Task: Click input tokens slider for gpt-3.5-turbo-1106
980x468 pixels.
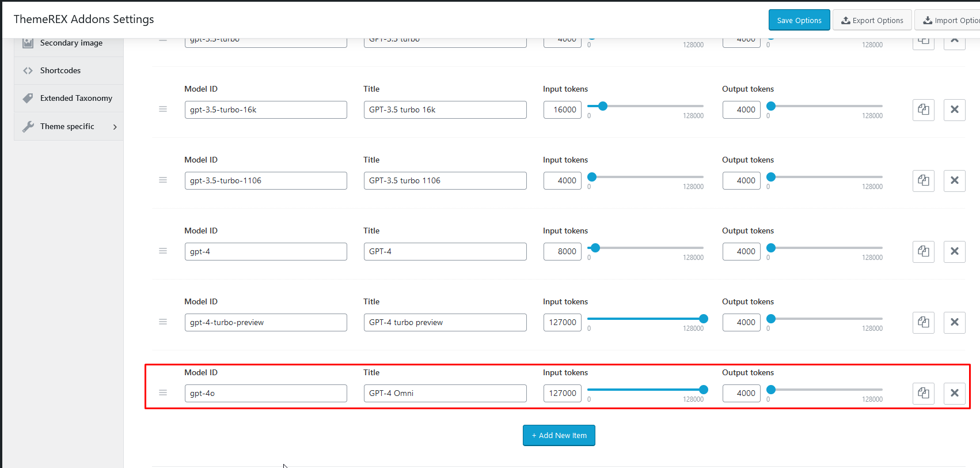Action: click(645, 177)
